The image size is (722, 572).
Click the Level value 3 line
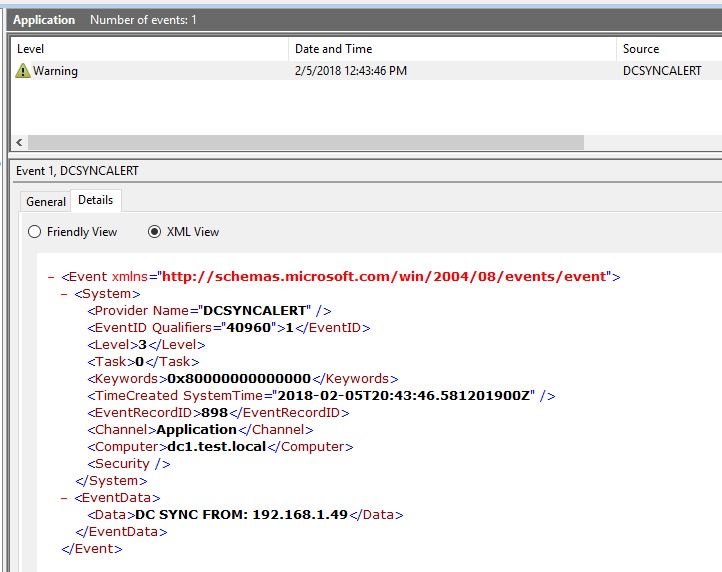(146, 344)
